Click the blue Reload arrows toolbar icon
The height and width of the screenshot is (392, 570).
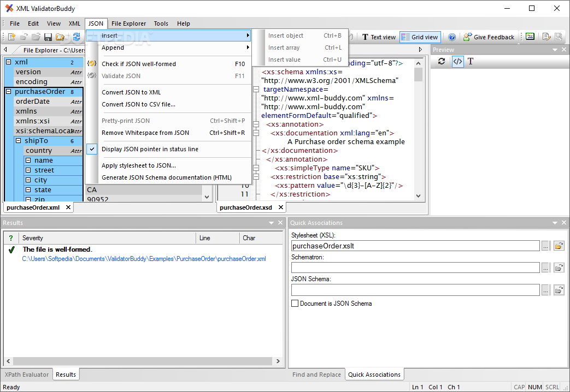[x=77, y=37]
